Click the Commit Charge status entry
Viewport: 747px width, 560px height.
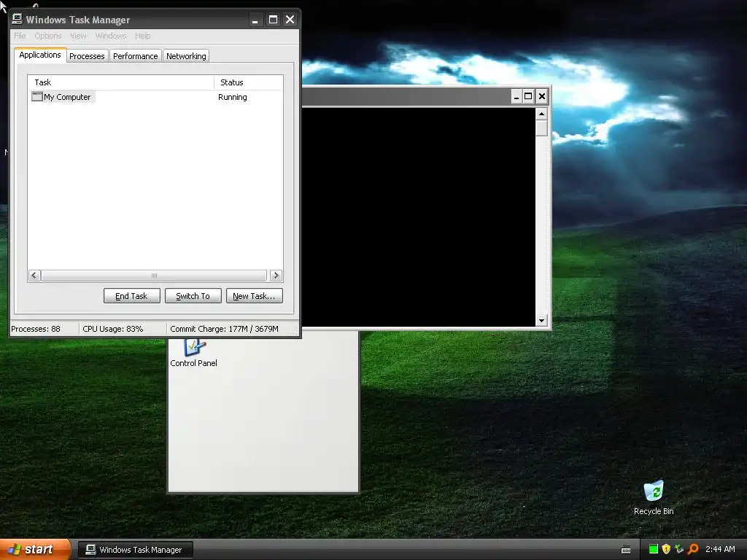pos(224,329)
